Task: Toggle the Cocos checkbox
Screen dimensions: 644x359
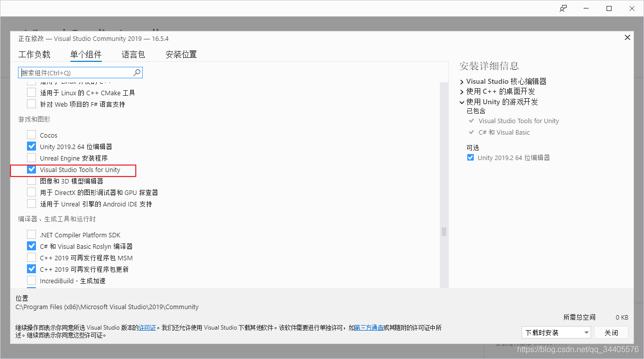Action: pyautogui.click(x=31, y=135)
